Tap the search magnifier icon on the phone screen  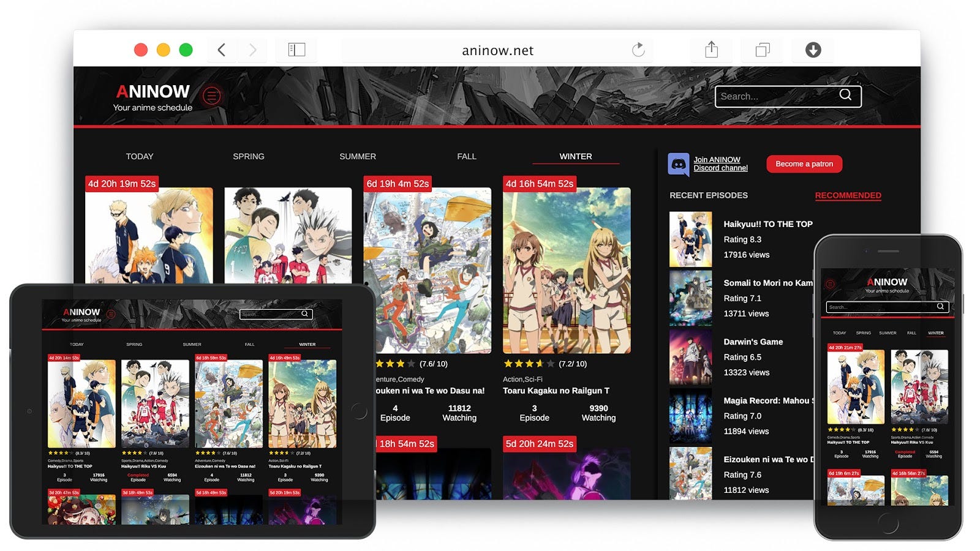940,306
